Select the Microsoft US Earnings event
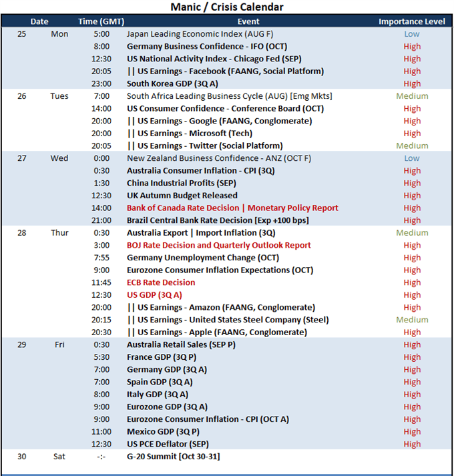The image size is (454, 476). [190, 134]
